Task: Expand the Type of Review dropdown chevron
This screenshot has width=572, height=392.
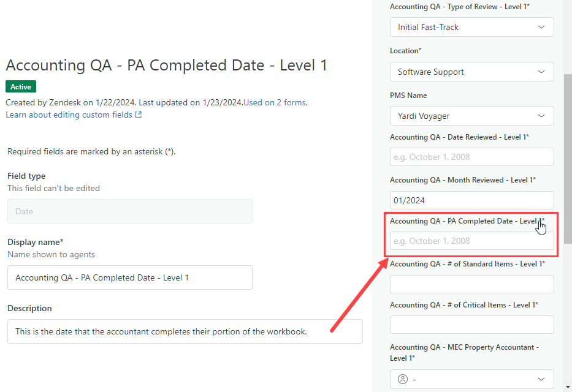Action: tap(541, 27)
